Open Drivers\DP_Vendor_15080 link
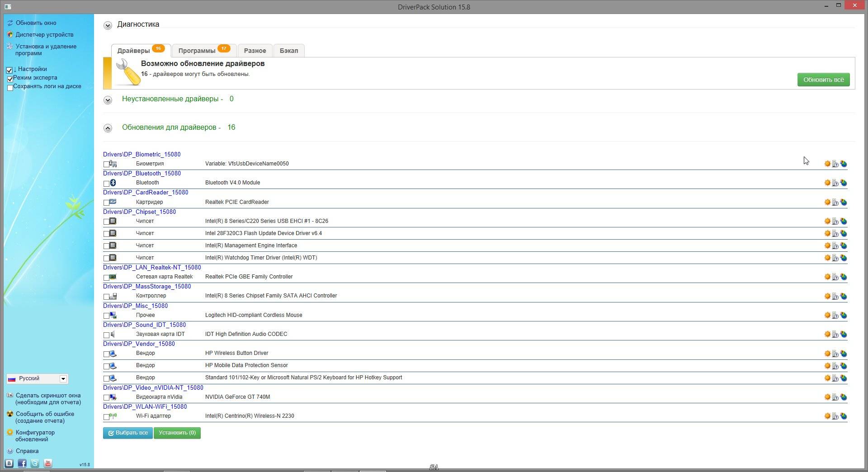The height and width of the screenshot is (472, 868). pos(139,344)
